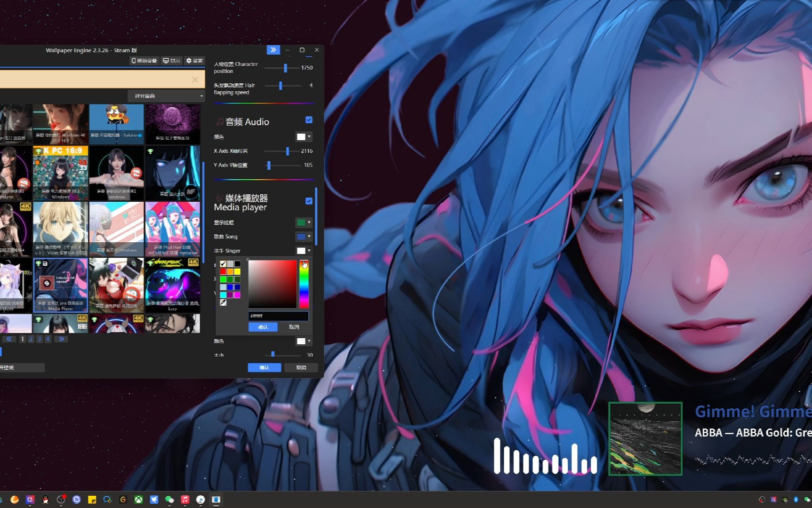The width and height of the screenshot is (812, 508).
Task: Open yellow Sticky Notes taskbar icon
Action: [92, 500]
